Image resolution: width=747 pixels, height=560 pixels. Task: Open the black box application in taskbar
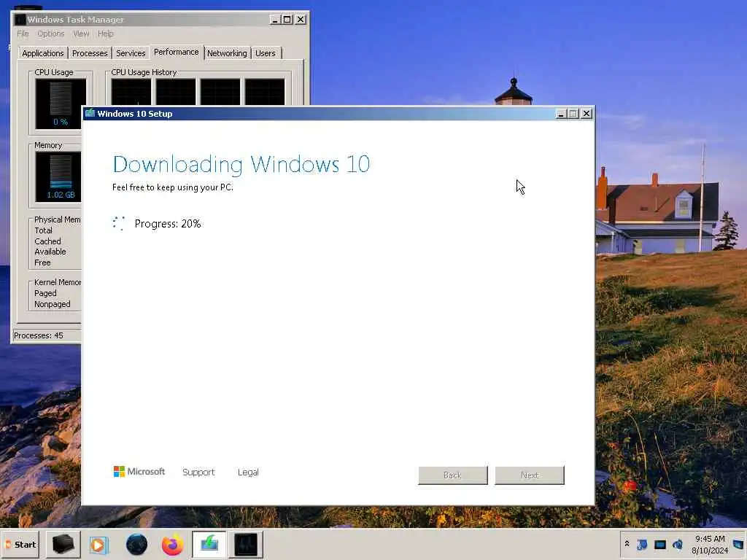[63, 544]
